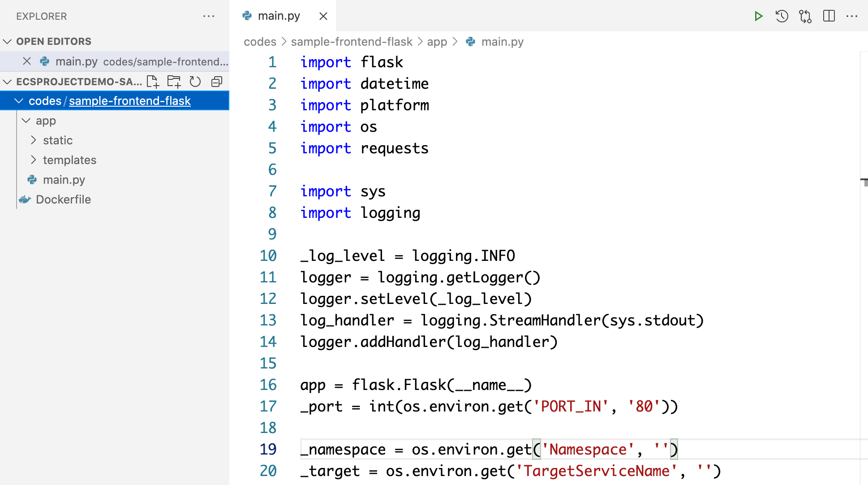Select the main.py editor tab

pos(279,16)
